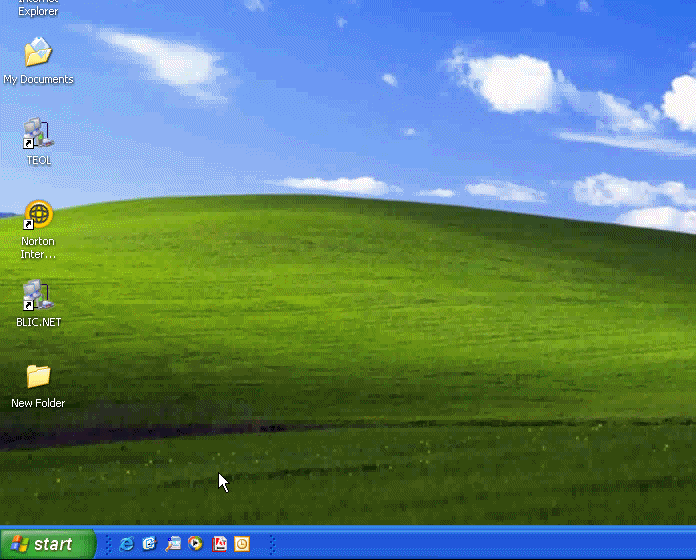Click the "BLIC.NET" text label

click(38, 323)
